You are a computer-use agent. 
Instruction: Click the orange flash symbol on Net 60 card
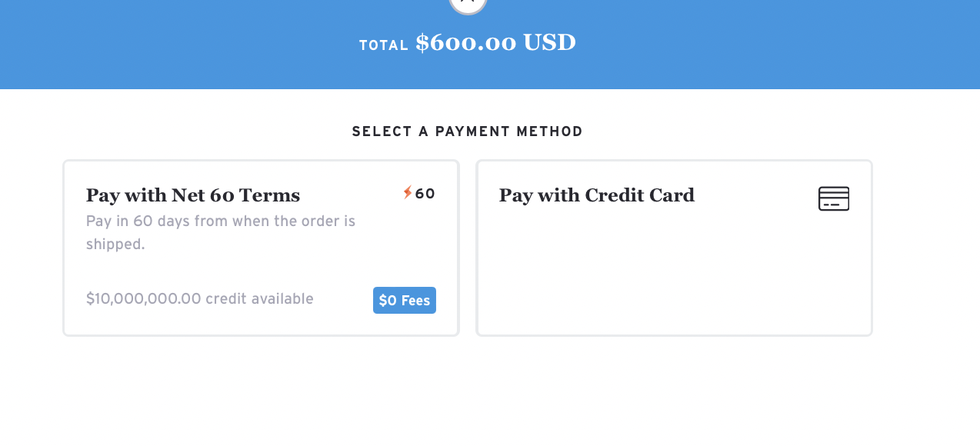pyautogui.click(x=408, y=194)
